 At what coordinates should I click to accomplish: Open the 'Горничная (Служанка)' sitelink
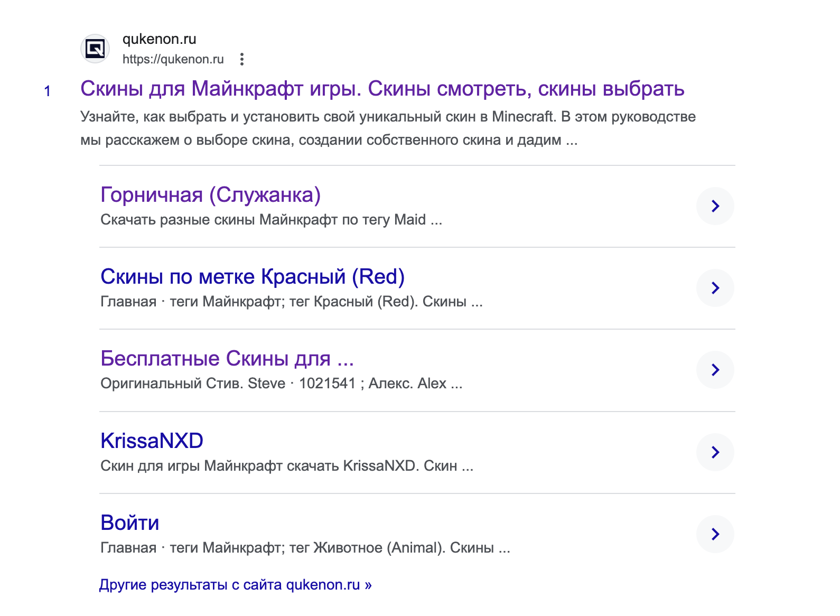pos(210,195)
